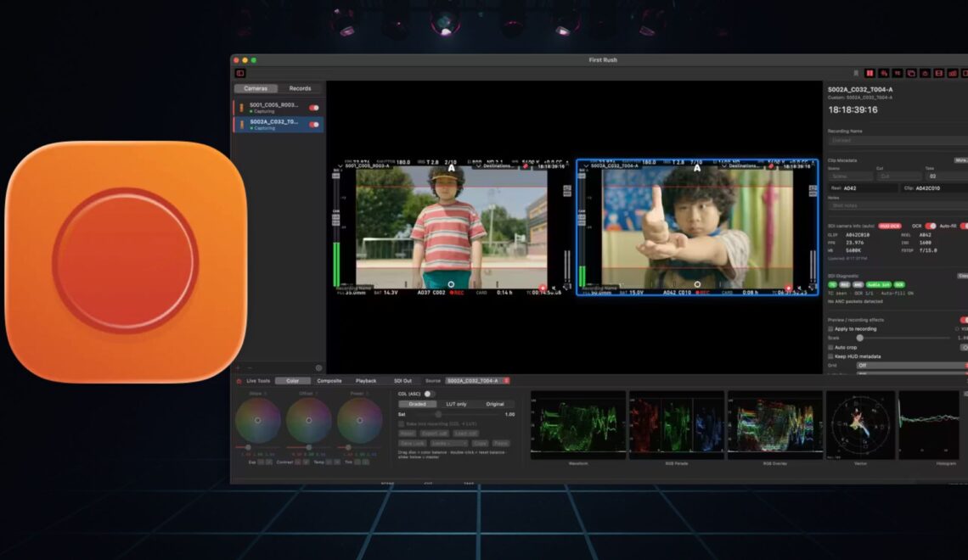Click the power-shaped toolbar icon

[925, 73]
